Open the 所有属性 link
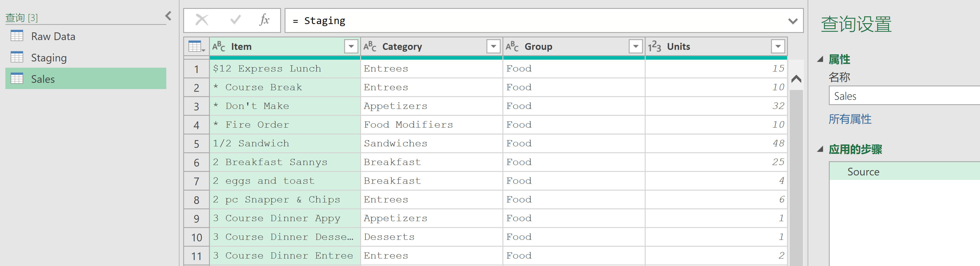 click(850, 119)
